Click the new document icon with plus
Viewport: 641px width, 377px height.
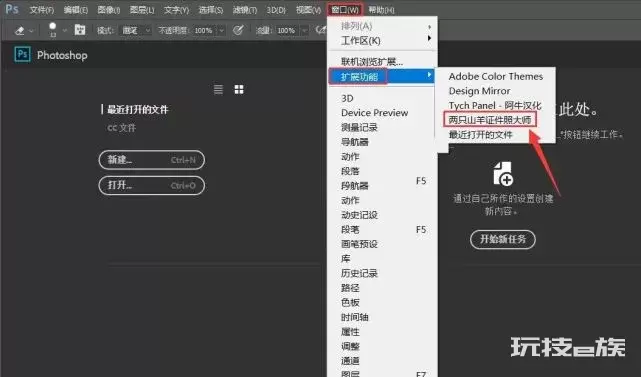[503, 174]
